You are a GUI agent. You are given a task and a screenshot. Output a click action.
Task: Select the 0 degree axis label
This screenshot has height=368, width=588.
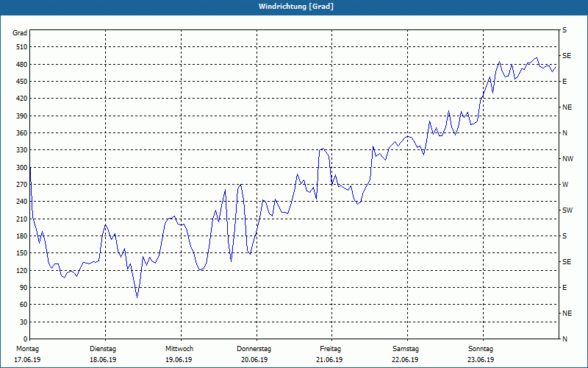(x=25, y=339)
